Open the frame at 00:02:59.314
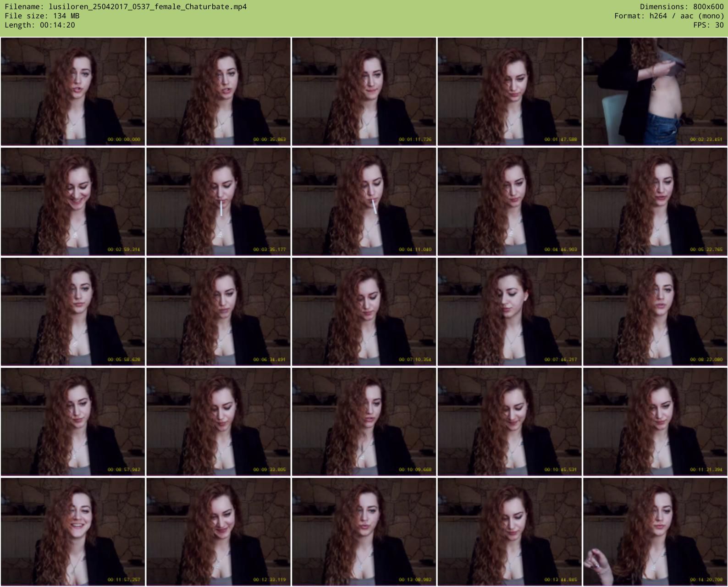Screen dimensions: 728x587 pyautogui.click(x=73, y=202)
